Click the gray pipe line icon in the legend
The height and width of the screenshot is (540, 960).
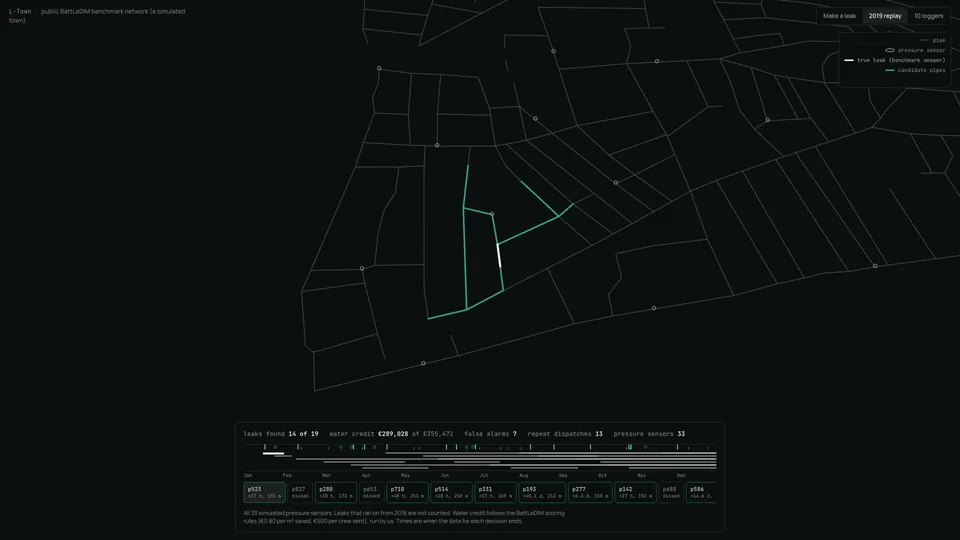tap(924, 40)
